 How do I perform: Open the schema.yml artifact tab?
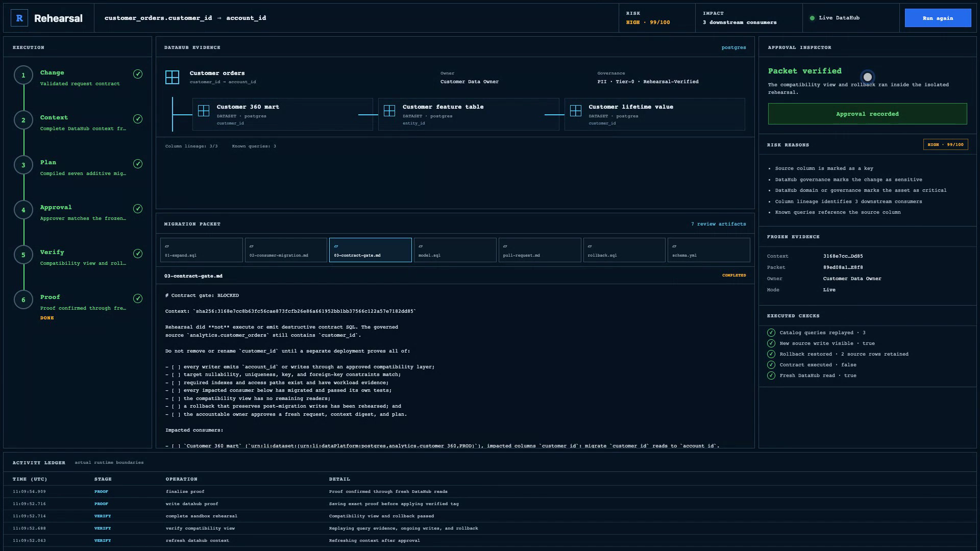pos(709,250)
